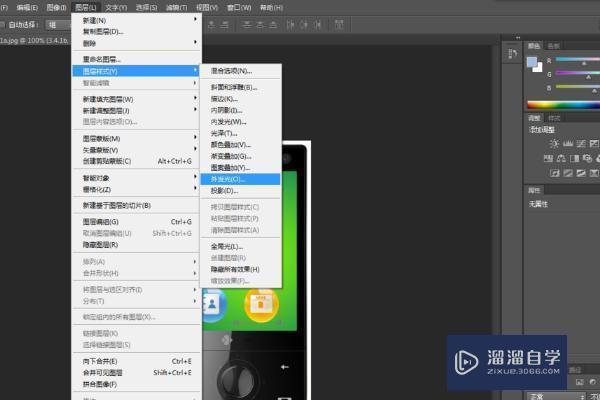Click the distribute vertical centers icon
The image size is (600, 400).
[261, 25]
